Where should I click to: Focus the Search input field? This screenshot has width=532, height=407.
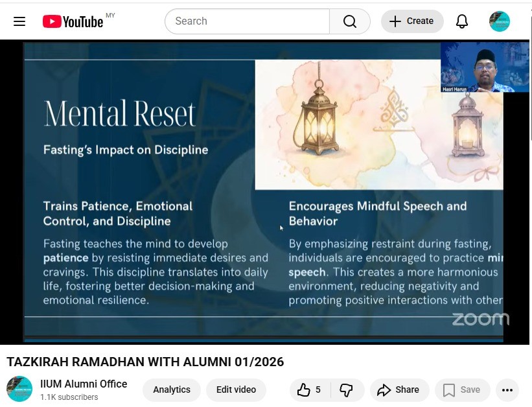[x=246, y=21]
